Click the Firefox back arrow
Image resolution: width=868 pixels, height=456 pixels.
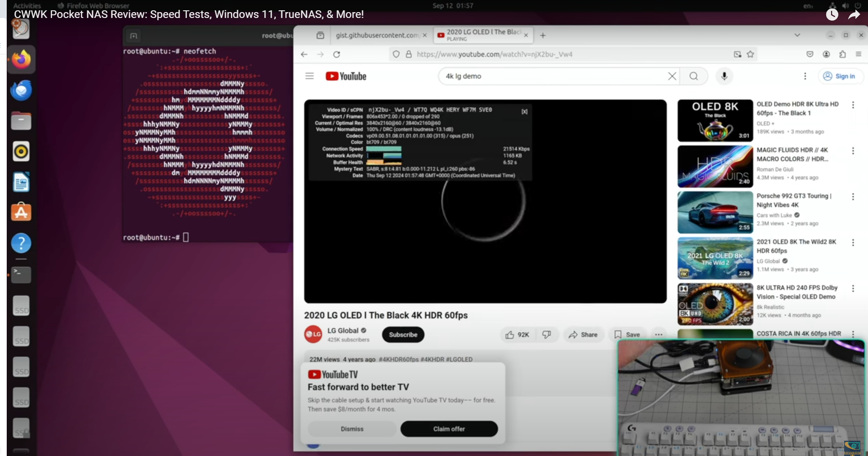click(304, 54)
